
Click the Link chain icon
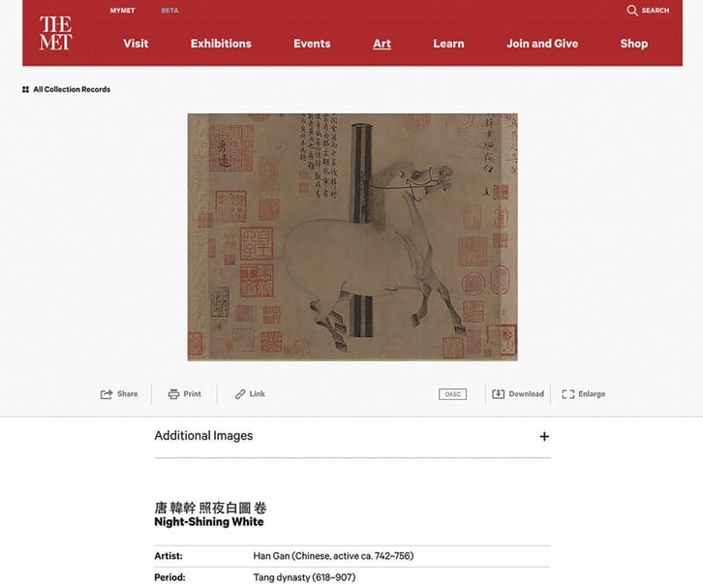click(x=240, y=394)
